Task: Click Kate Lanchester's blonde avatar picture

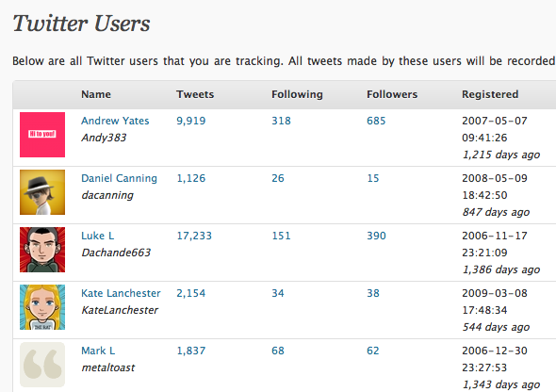Action: pos(42,307)
